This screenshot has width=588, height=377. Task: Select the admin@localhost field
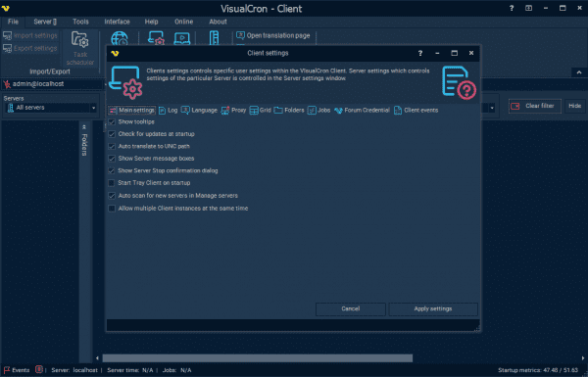tap(53, 84)
